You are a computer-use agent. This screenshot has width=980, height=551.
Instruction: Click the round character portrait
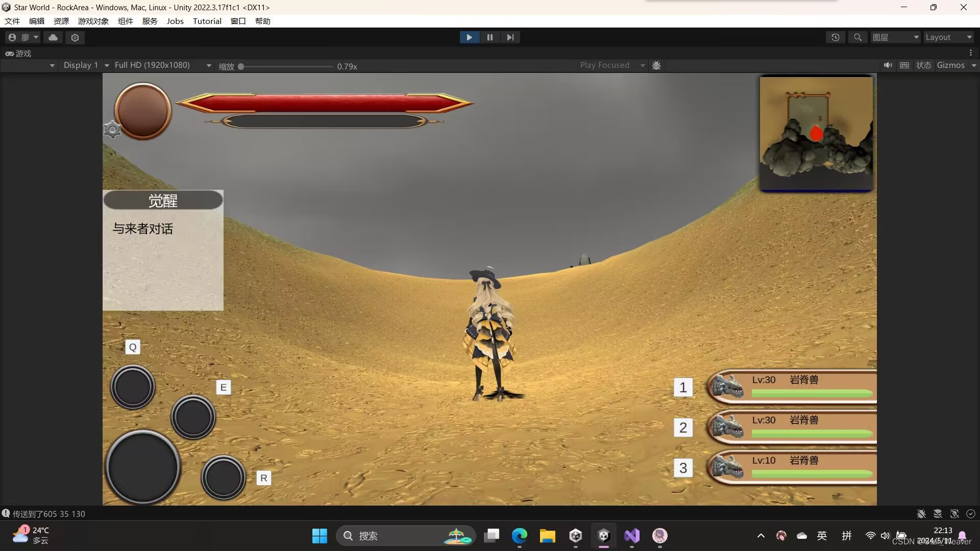pyautogui.click(x=143, y=111)
